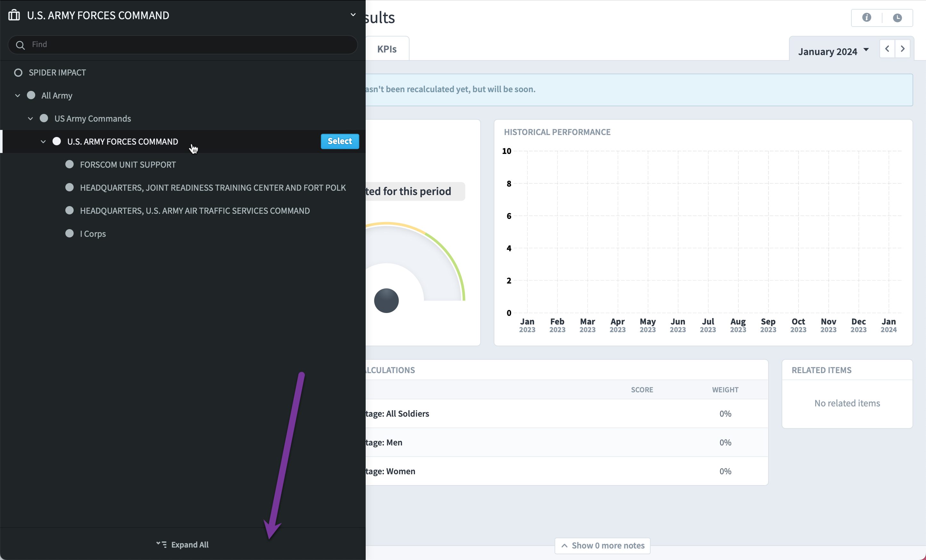The width and height of the screenshot is (926, 560).
Task: Open the information icon button
Action: tap(867, 18)
